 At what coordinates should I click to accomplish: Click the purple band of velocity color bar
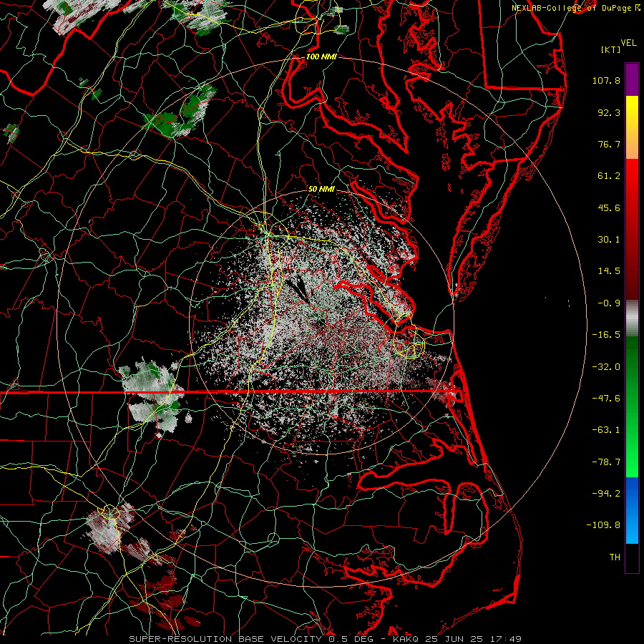pos(632,80)
